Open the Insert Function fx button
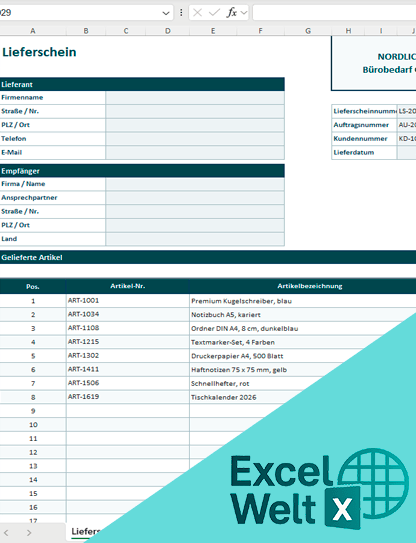 [232, 13]
